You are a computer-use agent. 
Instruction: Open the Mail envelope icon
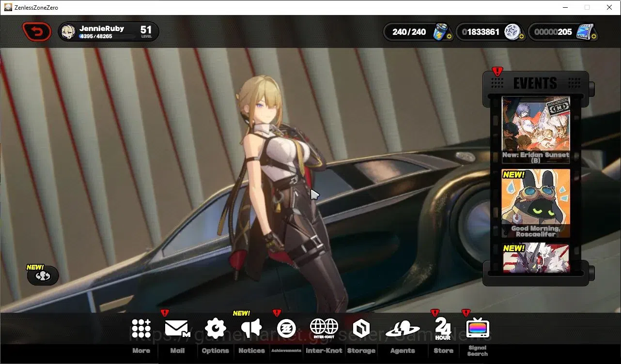pos(177,329)
